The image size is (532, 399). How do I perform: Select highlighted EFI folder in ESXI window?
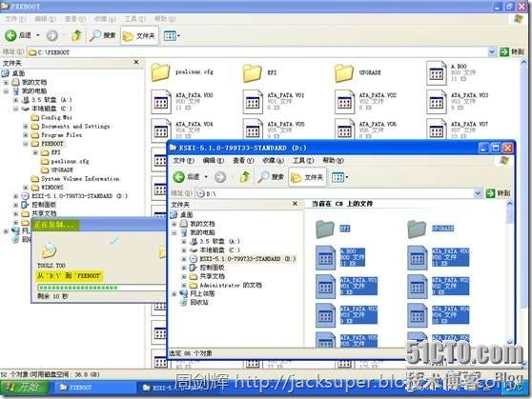pyautogui.click(x=333, y=229)
